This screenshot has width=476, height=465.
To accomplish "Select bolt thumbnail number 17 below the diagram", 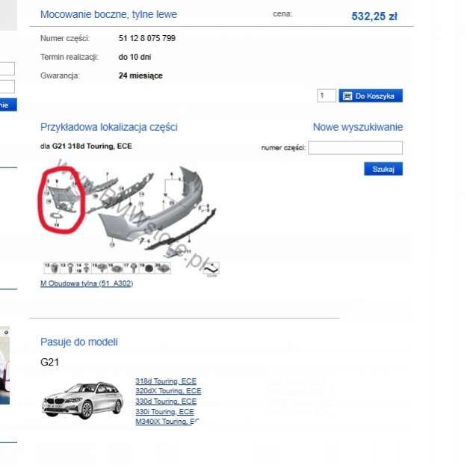I will pos(131,268).
